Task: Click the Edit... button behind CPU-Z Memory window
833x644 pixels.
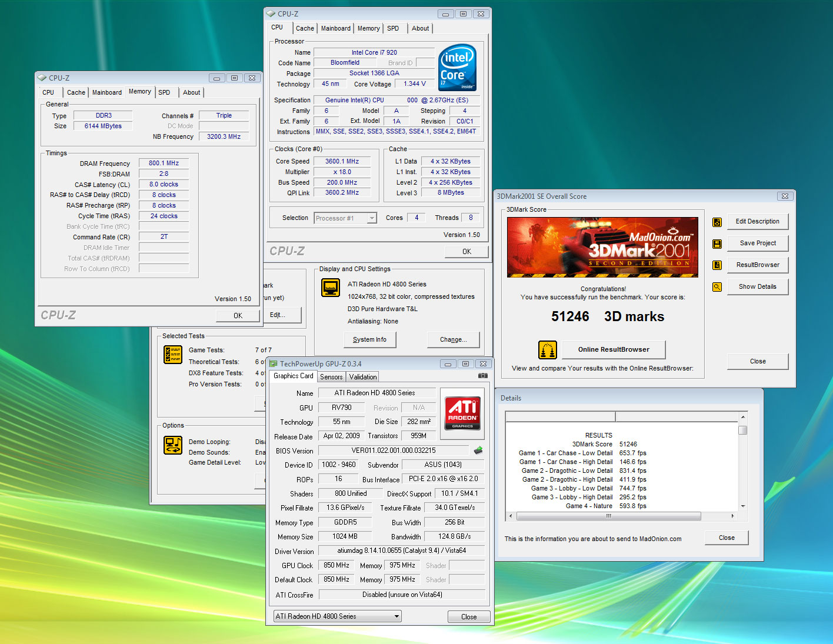Action: [282, 315]
